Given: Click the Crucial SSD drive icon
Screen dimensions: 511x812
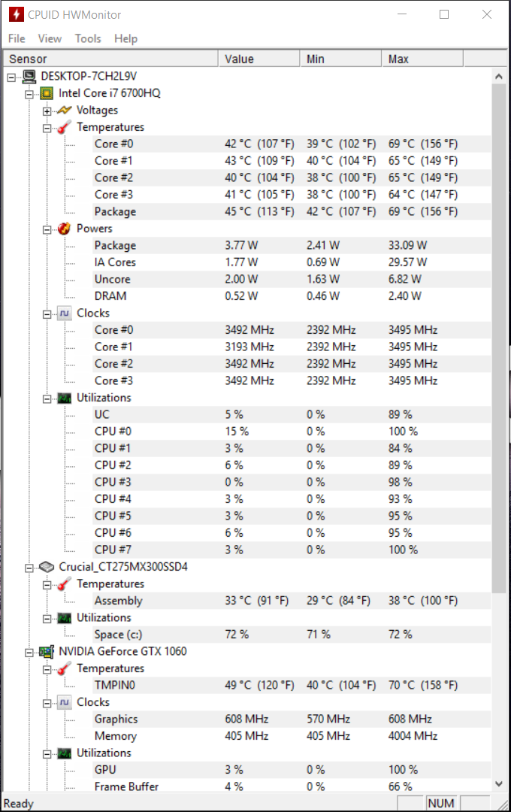Looking at the screenshot, I should click(47, 567).
